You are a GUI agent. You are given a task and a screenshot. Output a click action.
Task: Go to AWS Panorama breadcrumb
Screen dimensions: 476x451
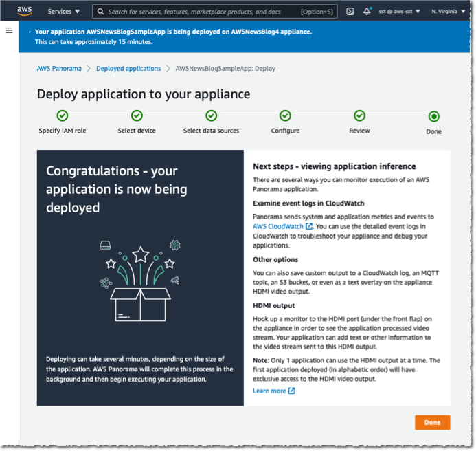pyautogui.click(x=59, y=68)
